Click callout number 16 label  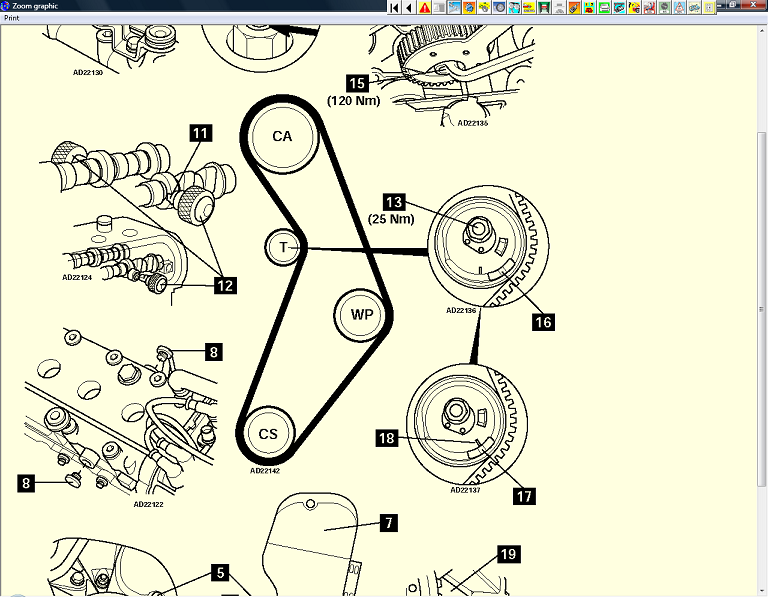pos(543,322)
